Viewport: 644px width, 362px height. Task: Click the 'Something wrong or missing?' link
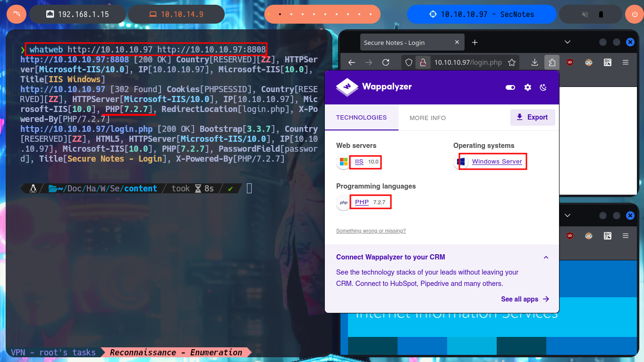point(371,231)
